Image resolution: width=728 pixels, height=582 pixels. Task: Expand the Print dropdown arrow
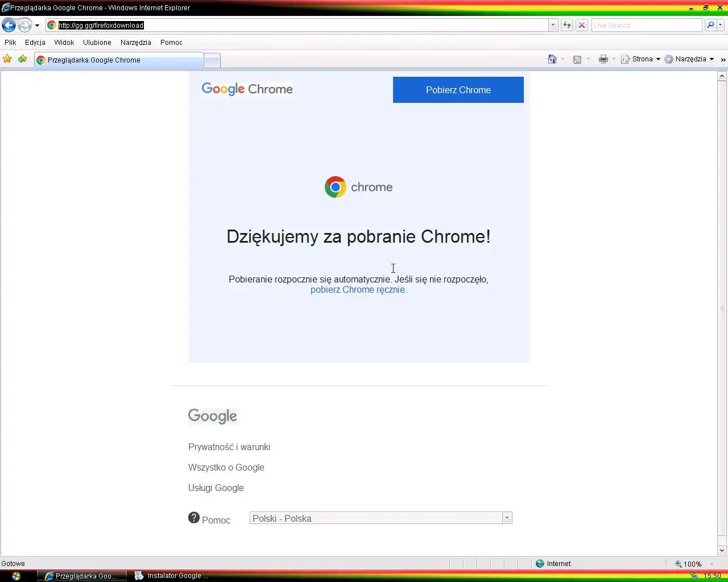click(x=614, y=59)
